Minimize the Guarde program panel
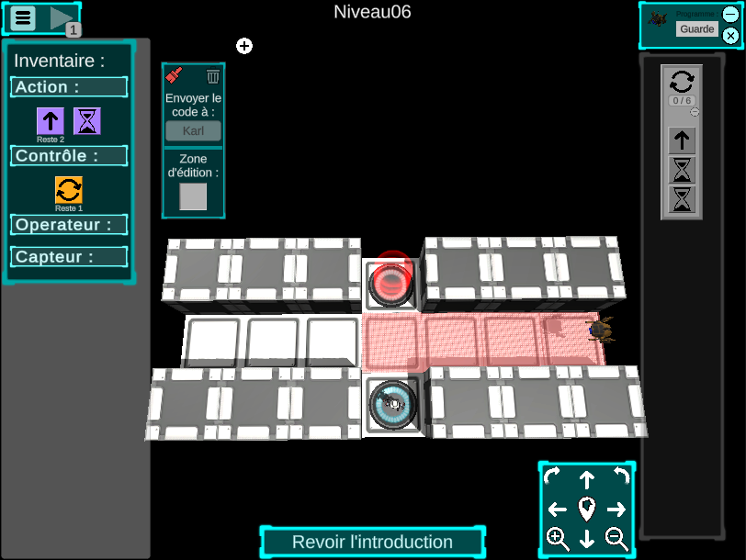 (x=730, y=15)
